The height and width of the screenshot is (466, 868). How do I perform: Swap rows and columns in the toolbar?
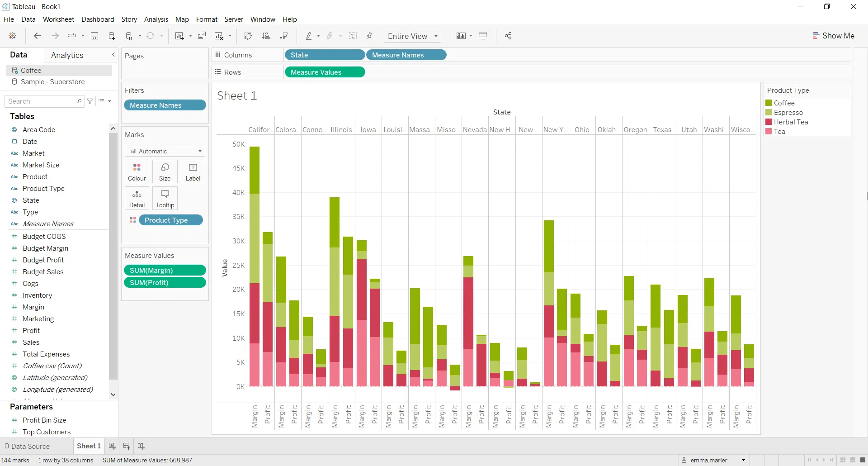[248, 36]
